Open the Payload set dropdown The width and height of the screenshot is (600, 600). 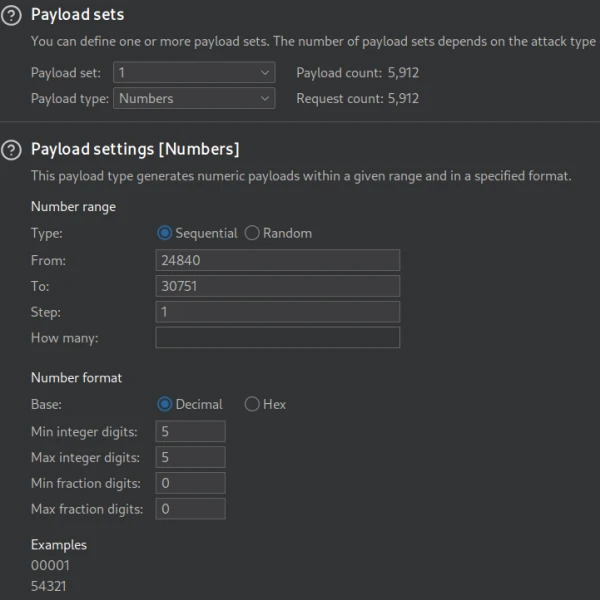(x=194, y=73)
